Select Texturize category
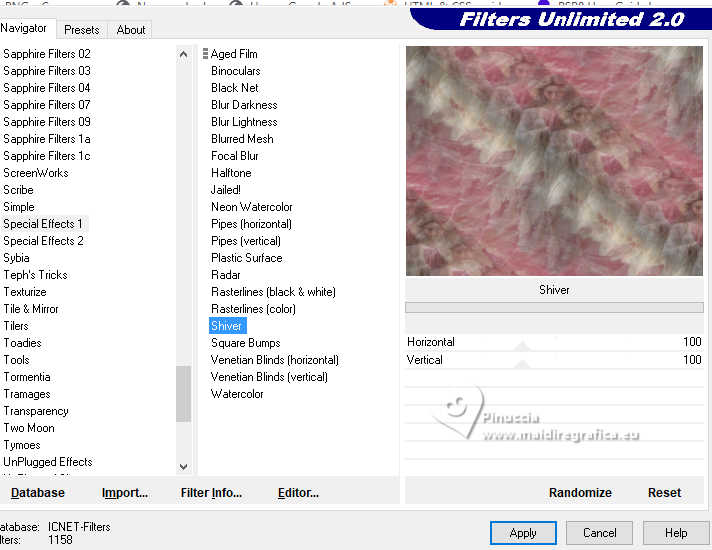 pos(25,292)
